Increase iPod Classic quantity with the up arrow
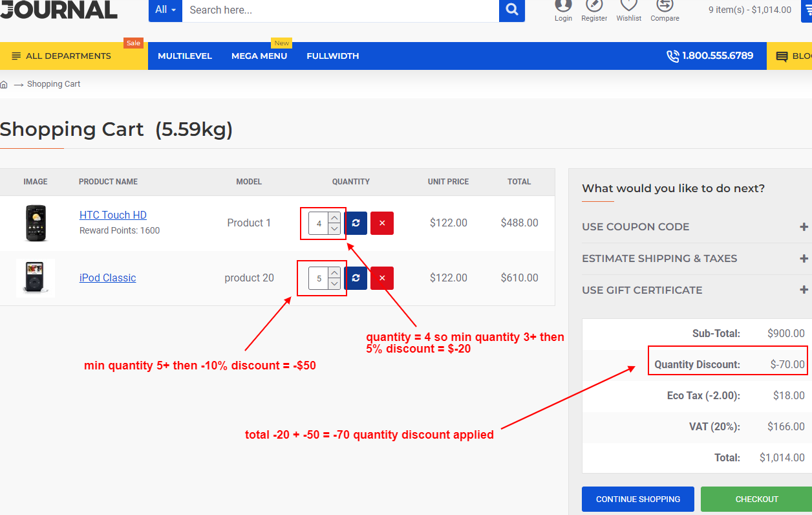Viewport: 812px width, 515px height. click(x=334, y=273)
